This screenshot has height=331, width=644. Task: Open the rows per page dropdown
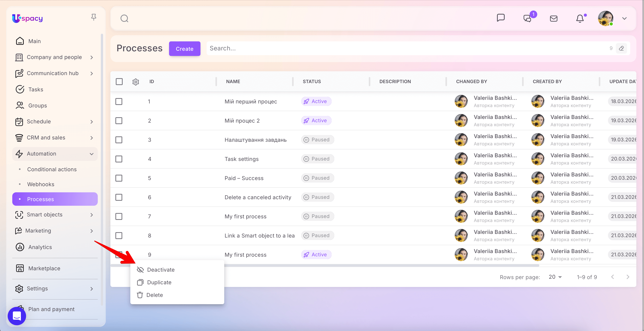click(555, 277)
